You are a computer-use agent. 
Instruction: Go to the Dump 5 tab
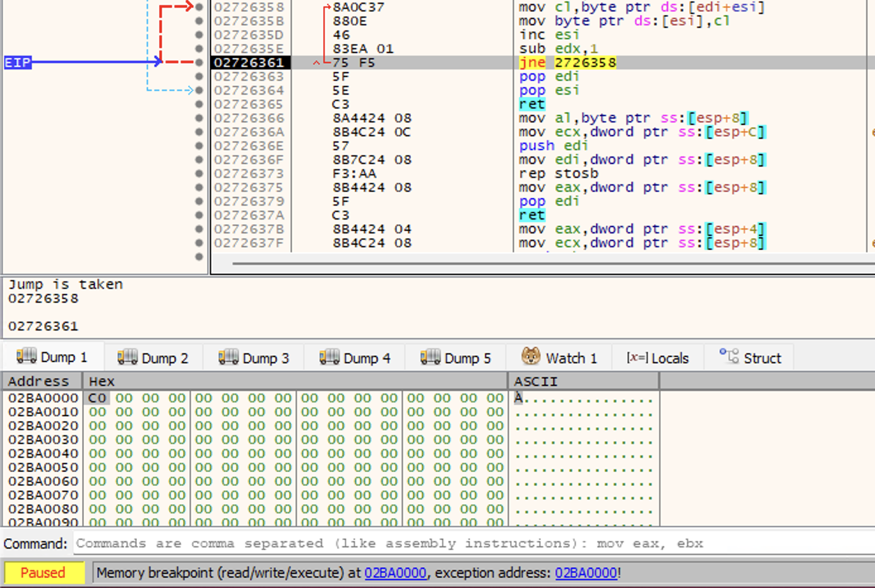456,358
